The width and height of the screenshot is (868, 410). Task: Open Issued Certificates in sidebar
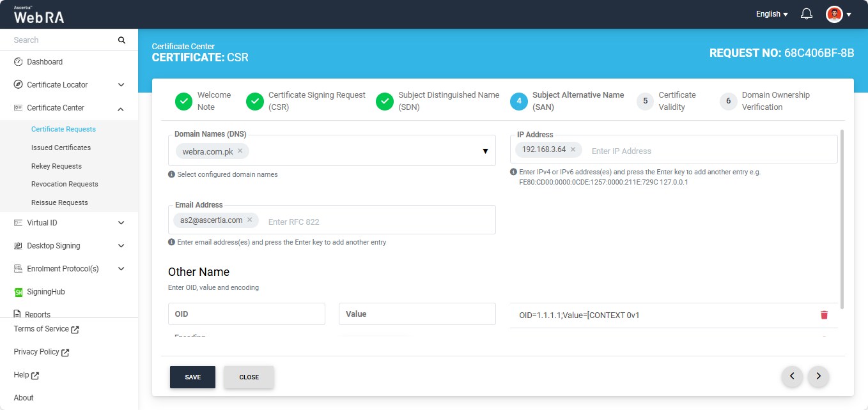coord(61,148)
